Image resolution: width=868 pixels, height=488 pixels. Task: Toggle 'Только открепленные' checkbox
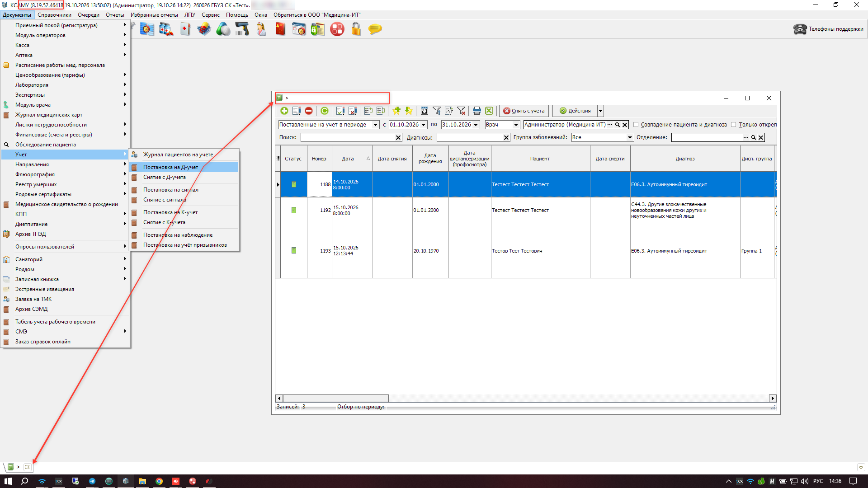(x=734, y=125)
